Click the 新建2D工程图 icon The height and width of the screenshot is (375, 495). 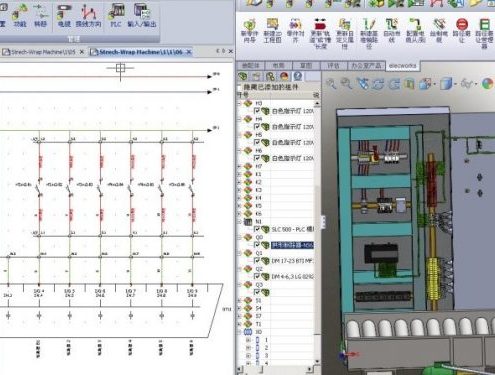[273, 31]
